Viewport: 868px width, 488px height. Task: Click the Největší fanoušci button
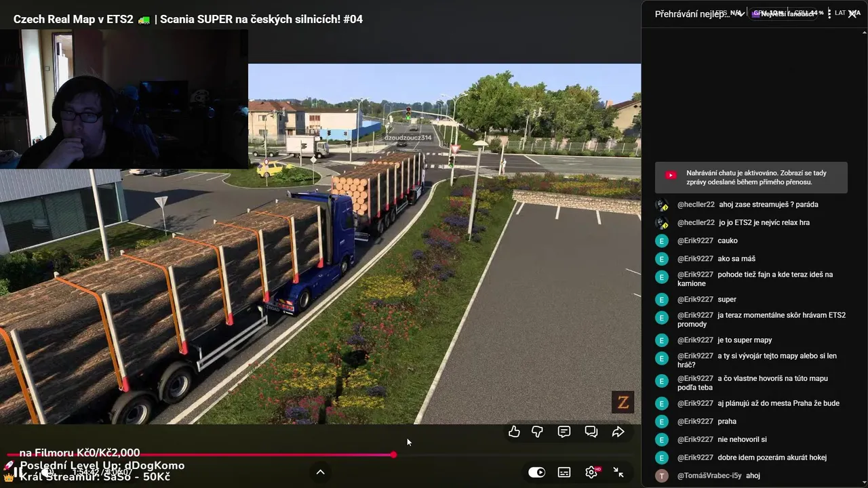pos(782,14)
